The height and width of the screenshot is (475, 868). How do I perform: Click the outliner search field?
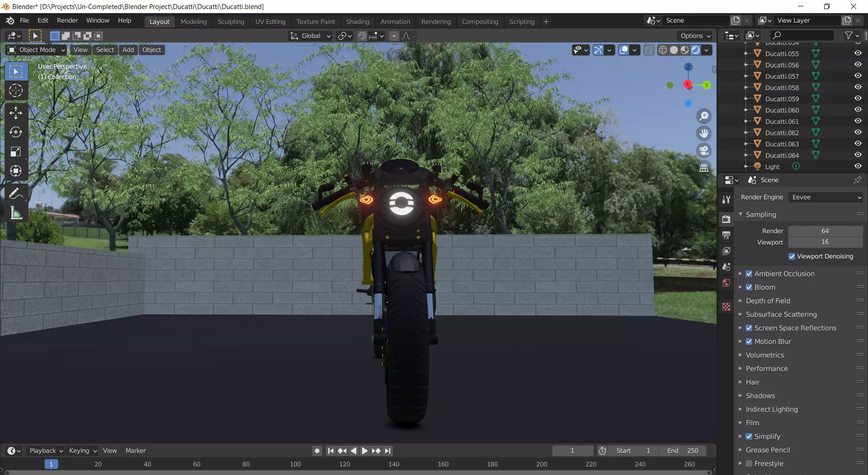tap(802, 35)
